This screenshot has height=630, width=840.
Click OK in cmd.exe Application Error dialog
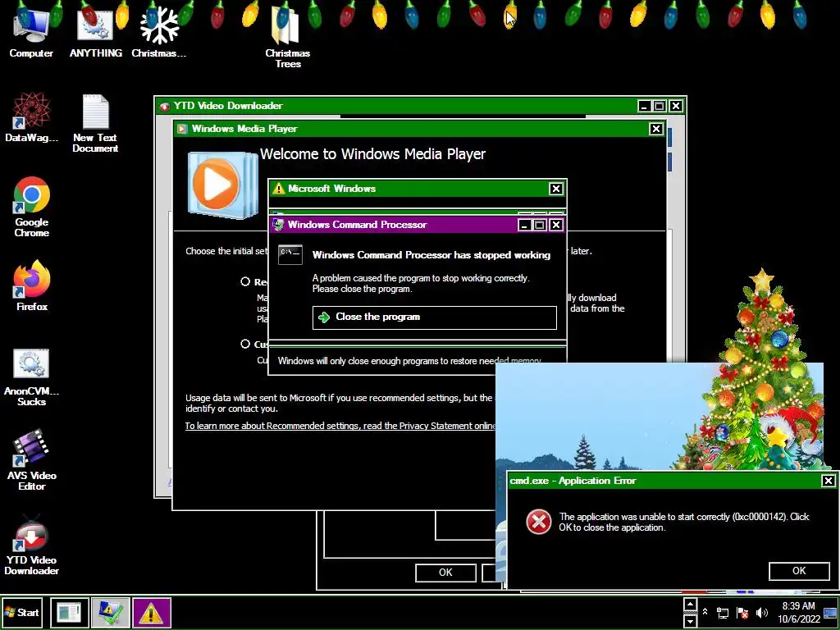point(799,571)
